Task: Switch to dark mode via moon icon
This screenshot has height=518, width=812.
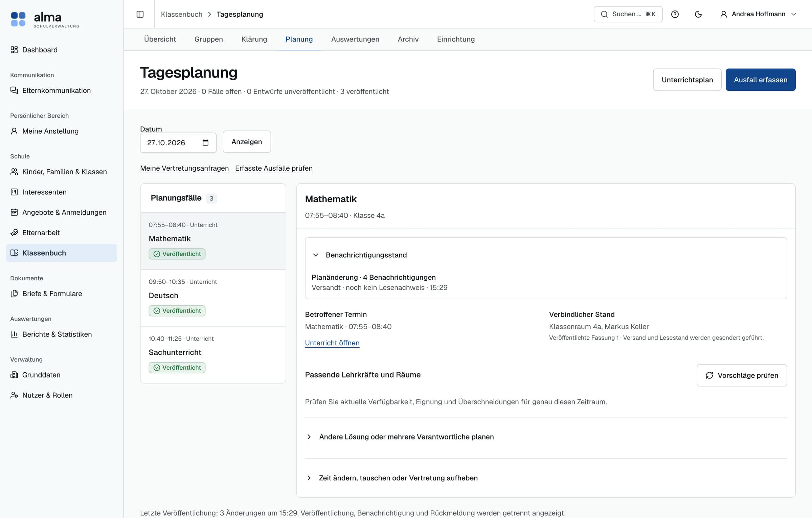Action: pyautogui.click(x=698, y=14)
